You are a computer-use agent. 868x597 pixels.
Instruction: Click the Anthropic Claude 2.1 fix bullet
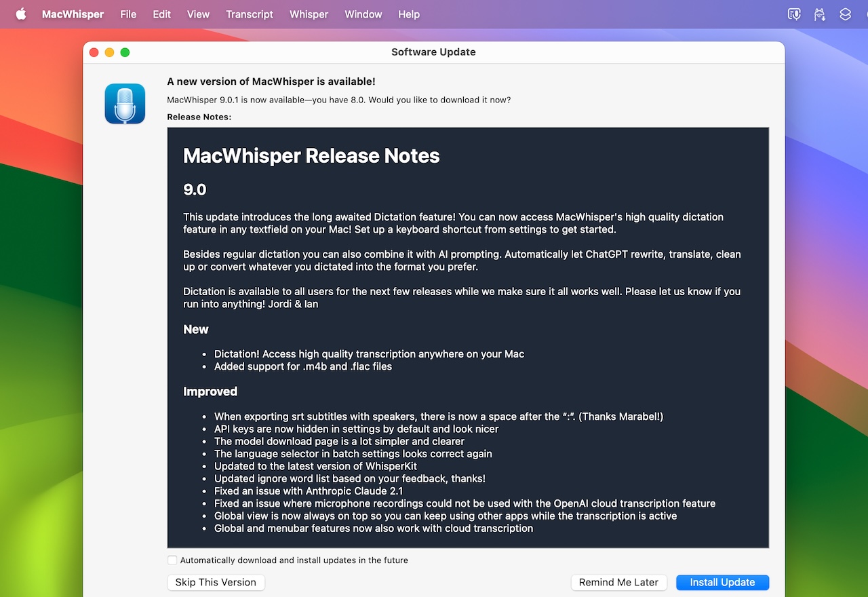coord(309,491)
